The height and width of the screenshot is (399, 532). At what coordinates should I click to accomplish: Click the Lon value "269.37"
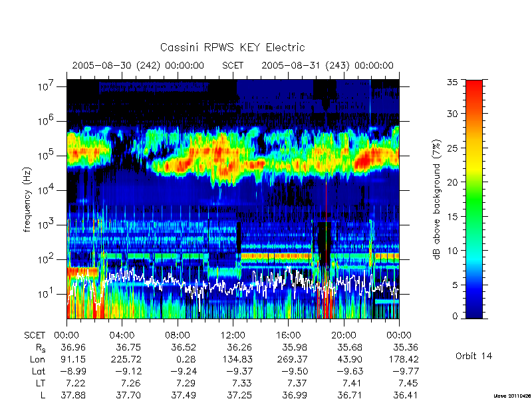(x=292, y=359)
